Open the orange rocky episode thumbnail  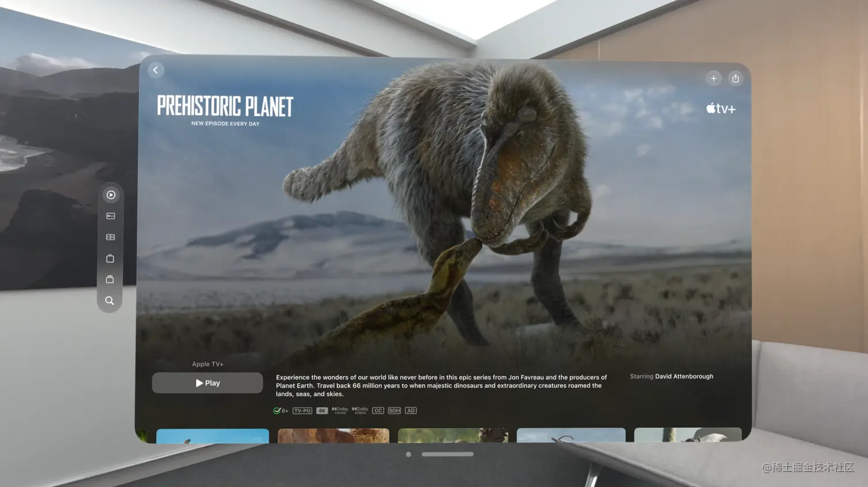(x=334, y=435)
